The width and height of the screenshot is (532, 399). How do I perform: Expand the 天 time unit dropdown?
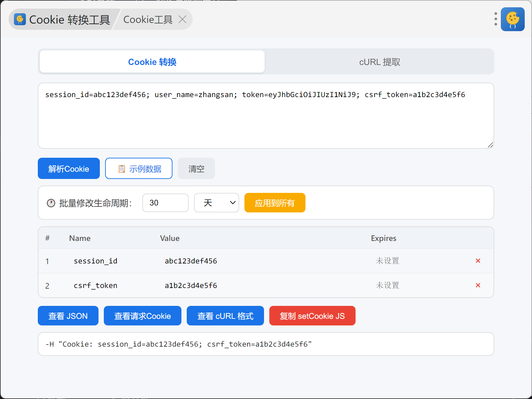pyautogui.click(x=216, y=203)
